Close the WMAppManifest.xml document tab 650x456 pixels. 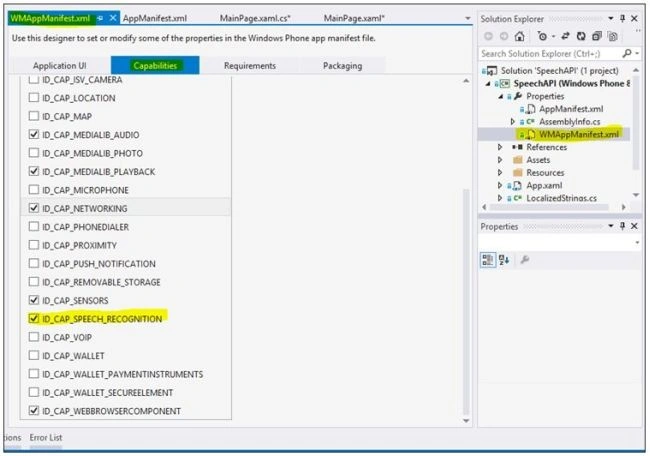coord(113,18)
